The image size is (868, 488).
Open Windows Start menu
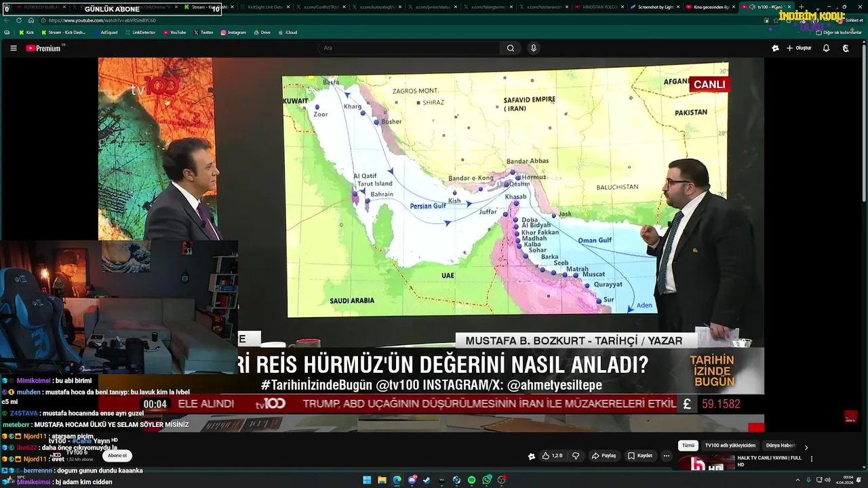tap(367, 480)
